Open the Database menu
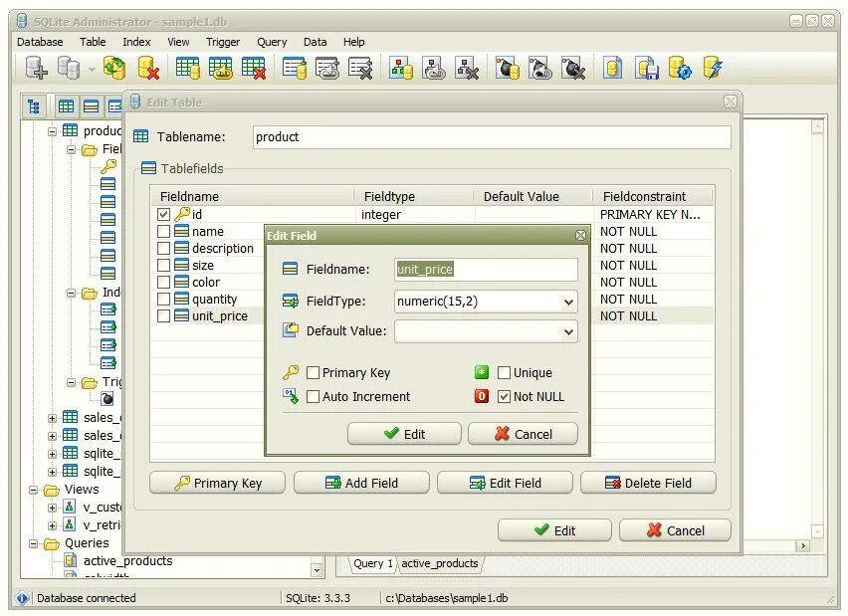 (x=40, y=42)
